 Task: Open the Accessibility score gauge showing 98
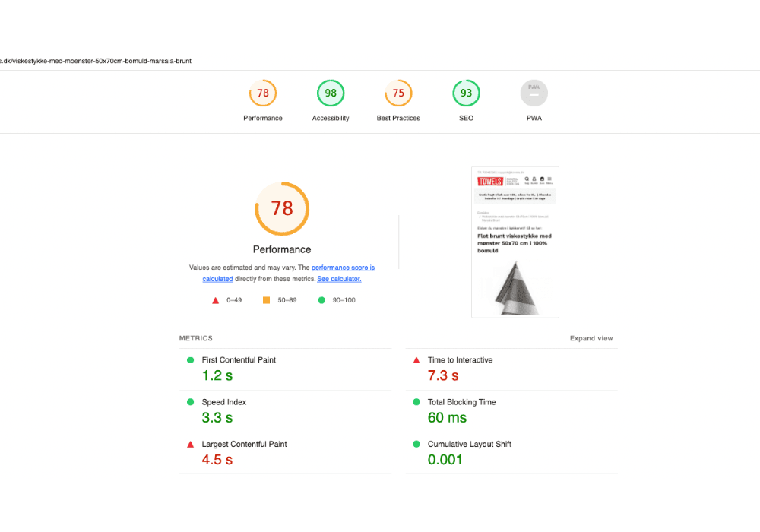pos(331,93)
